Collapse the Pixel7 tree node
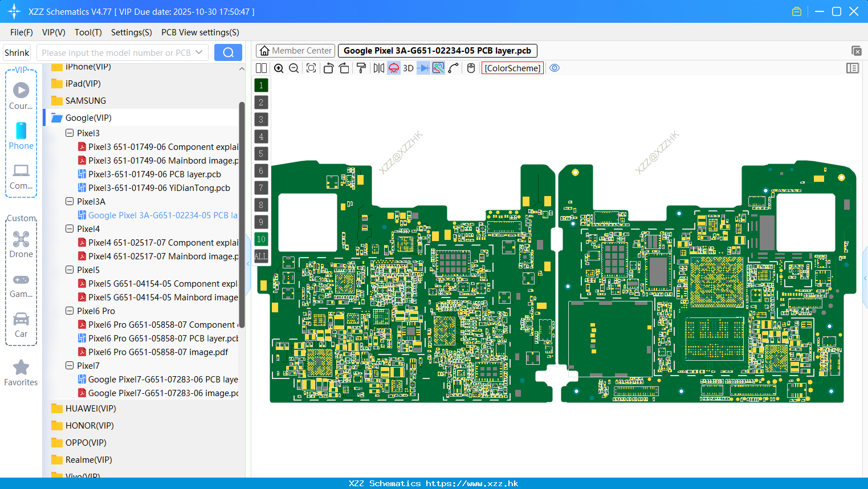Screen dimensions: 868x489 pyautogui.click(x=70, y=365)
